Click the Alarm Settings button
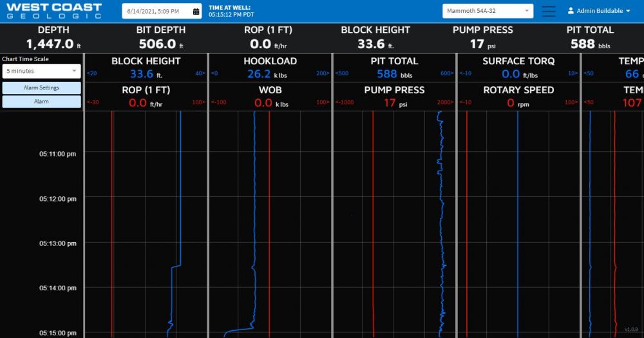Image resolution: width=644 pixels, height=338 pixels. (41, 88)
